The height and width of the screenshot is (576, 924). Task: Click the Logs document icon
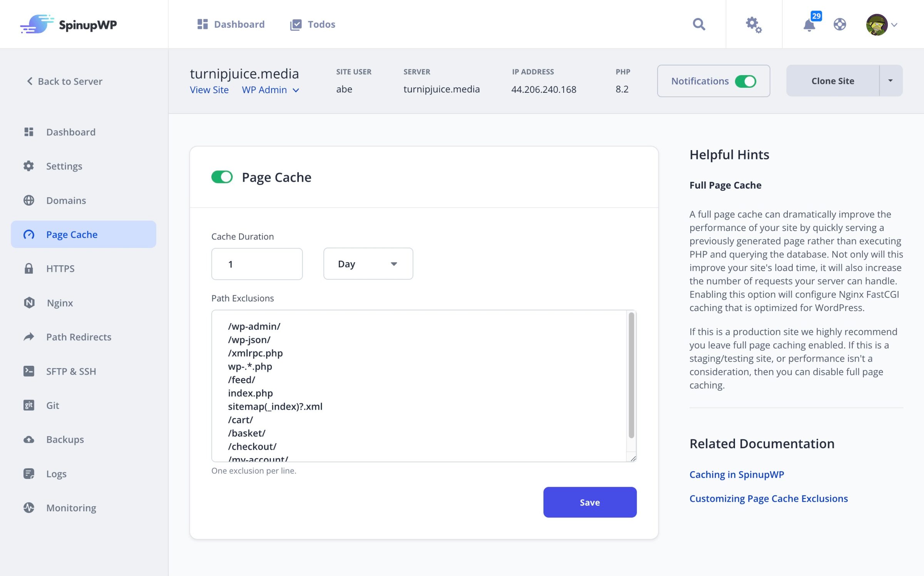point(29,474)
